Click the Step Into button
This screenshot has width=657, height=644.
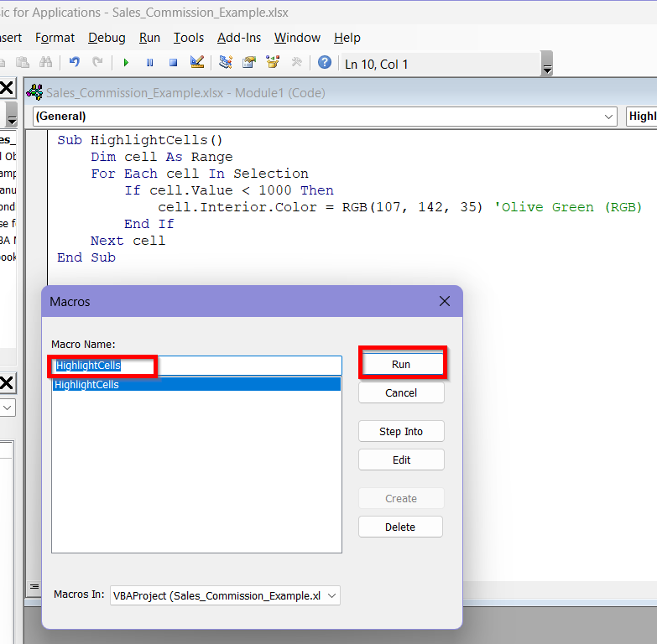[401, 431]
